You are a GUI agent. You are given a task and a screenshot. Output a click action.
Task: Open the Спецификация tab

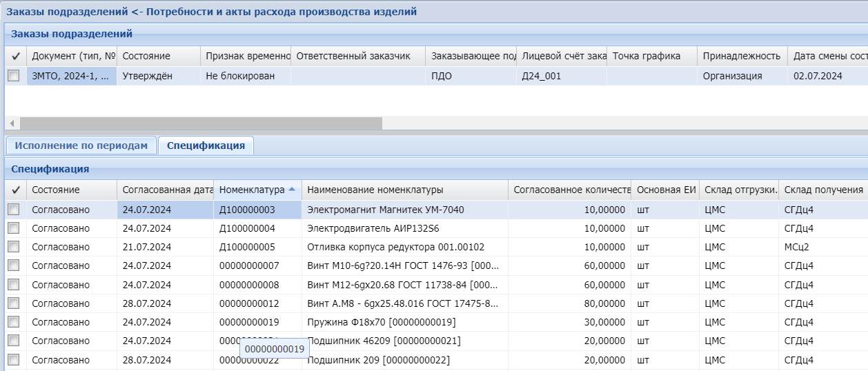(206, 146)
